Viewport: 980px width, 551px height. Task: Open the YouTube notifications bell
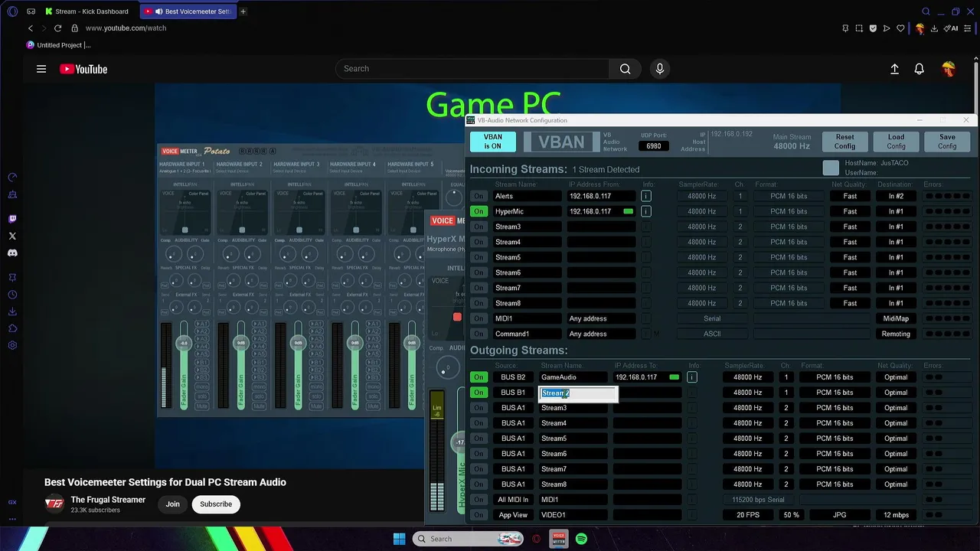(920, 69)
